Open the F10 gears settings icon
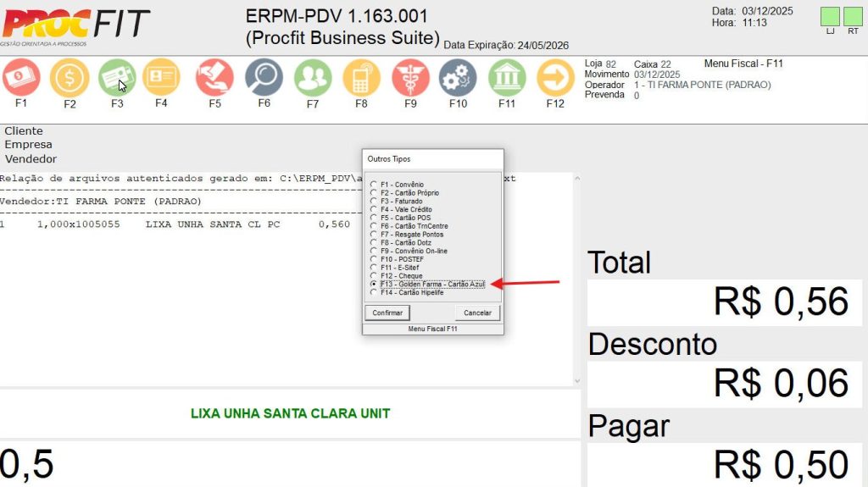 pyautogui.click(x=458, y=79)
